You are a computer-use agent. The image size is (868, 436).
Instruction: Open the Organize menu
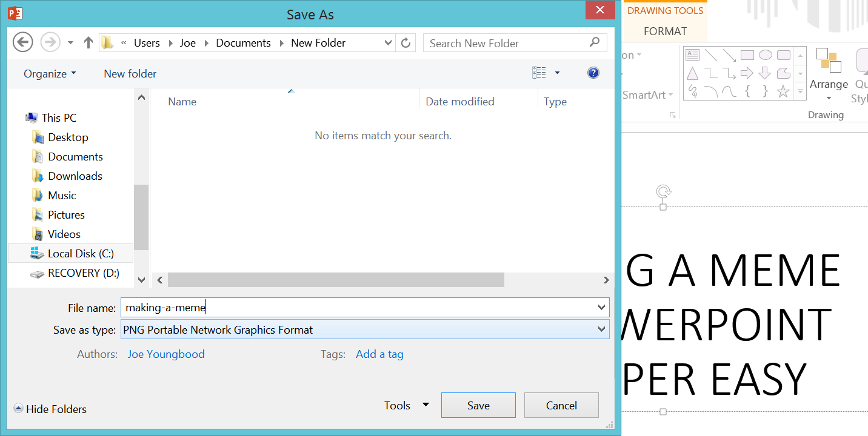(50, 74)
